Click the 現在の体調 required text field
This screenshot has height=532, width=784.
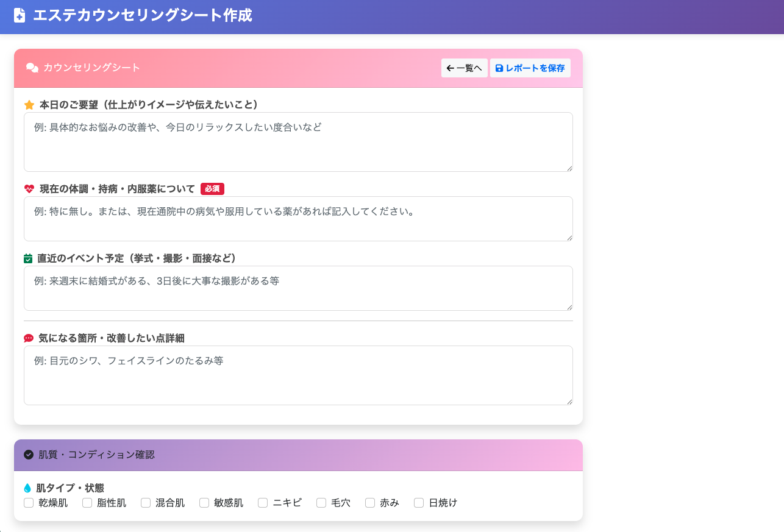pyautogui.click(x=298, y=218)
